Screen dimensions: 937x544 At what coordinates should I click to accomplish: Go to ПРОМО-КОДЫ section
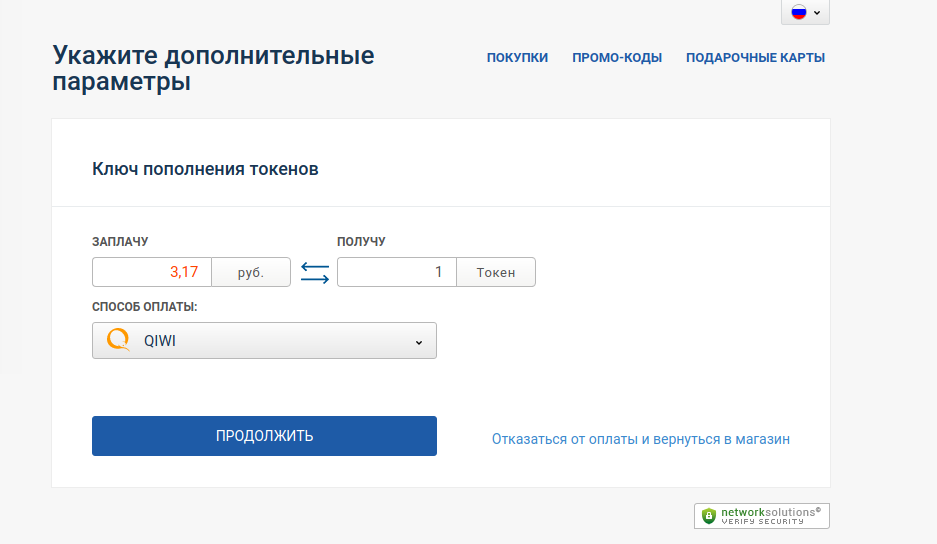(617, 58)
